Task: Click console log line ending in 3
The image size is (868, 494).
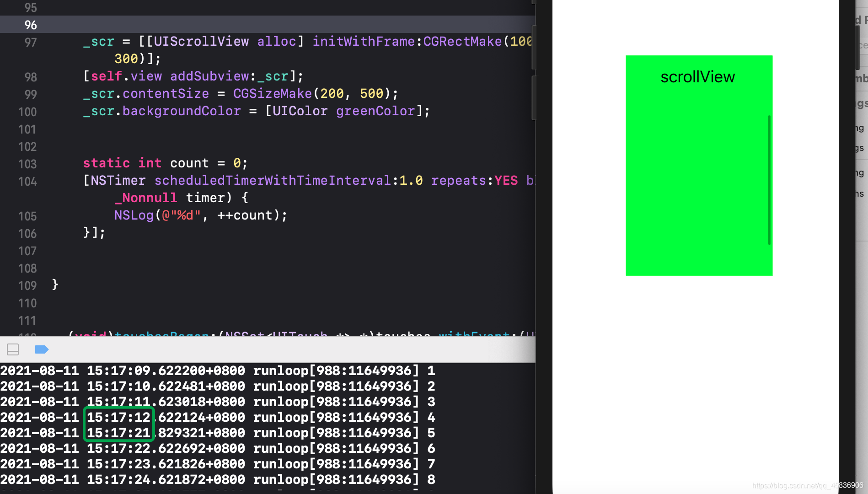Action: [218, 402]
